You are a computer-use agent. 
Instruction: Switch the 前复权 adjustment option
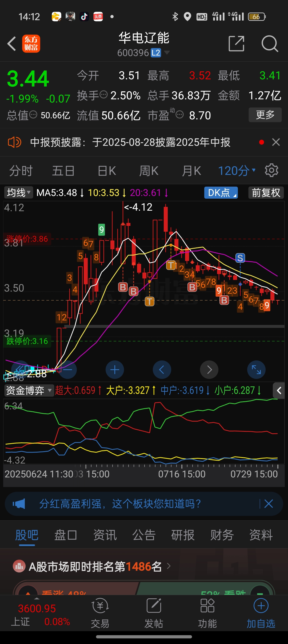266,193
